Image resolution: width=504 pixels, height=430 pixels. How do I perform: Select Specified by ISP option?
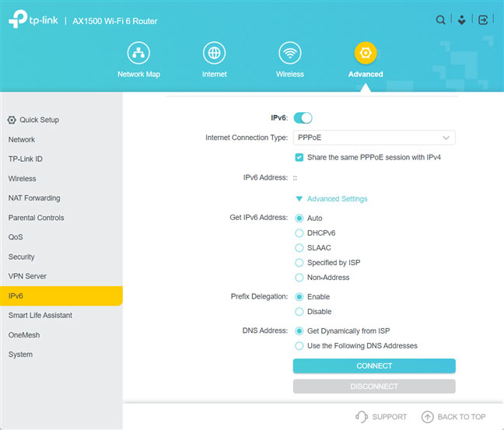[299, 263]
